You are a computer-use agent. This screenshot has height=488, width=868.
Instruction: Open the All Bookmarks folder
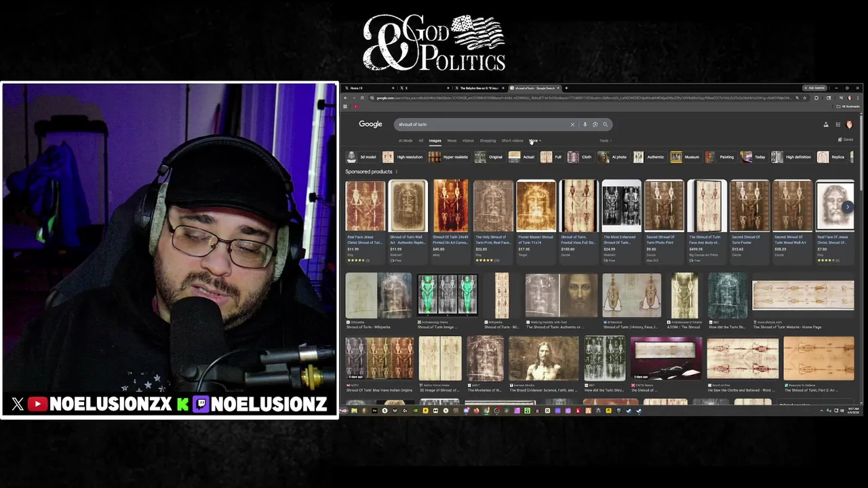click(x=849, y=106)
